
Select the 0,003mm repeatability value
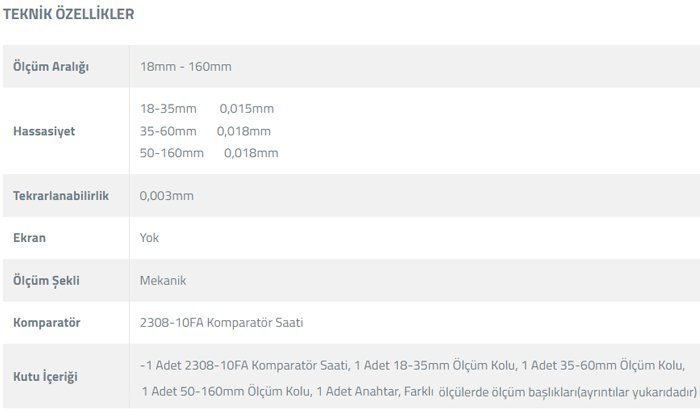167,195
